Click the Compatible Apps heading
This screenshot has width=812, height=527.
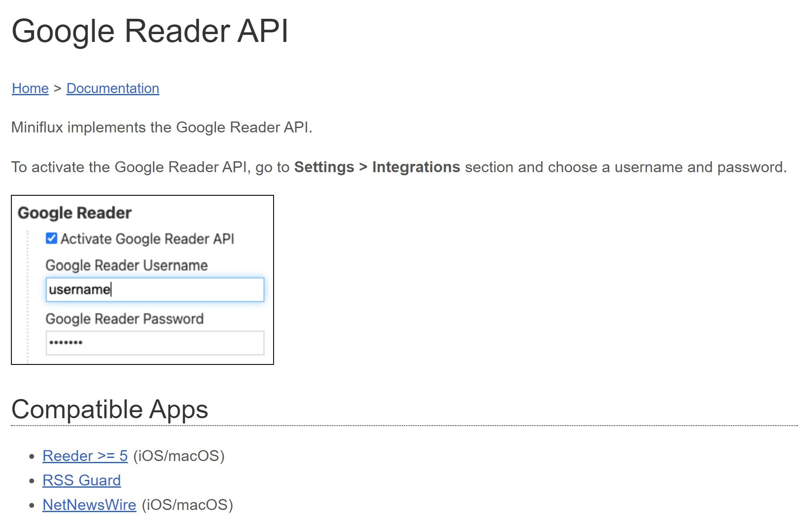(110, 409)
